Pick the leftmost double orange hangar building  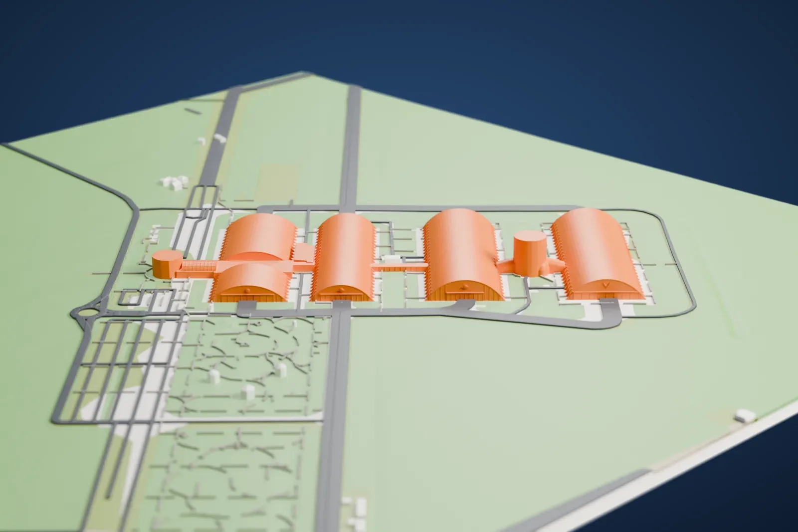(254, 258)
